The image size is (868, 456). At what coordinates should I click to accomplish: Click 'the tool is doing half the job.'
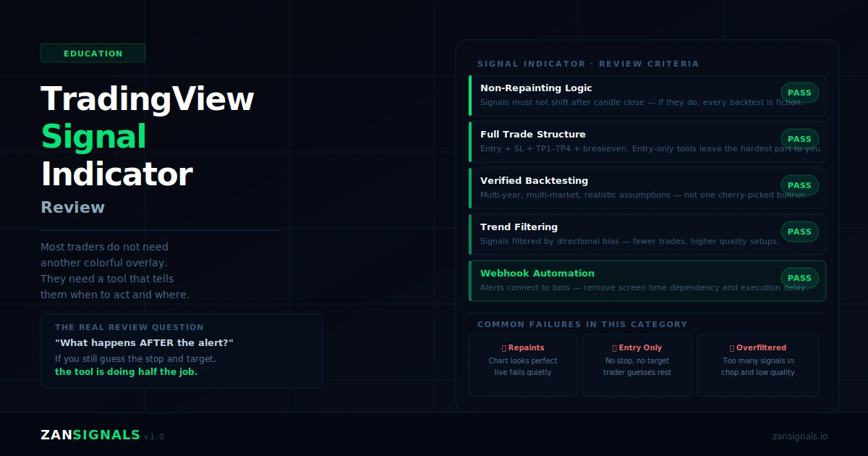coord(126,372)
